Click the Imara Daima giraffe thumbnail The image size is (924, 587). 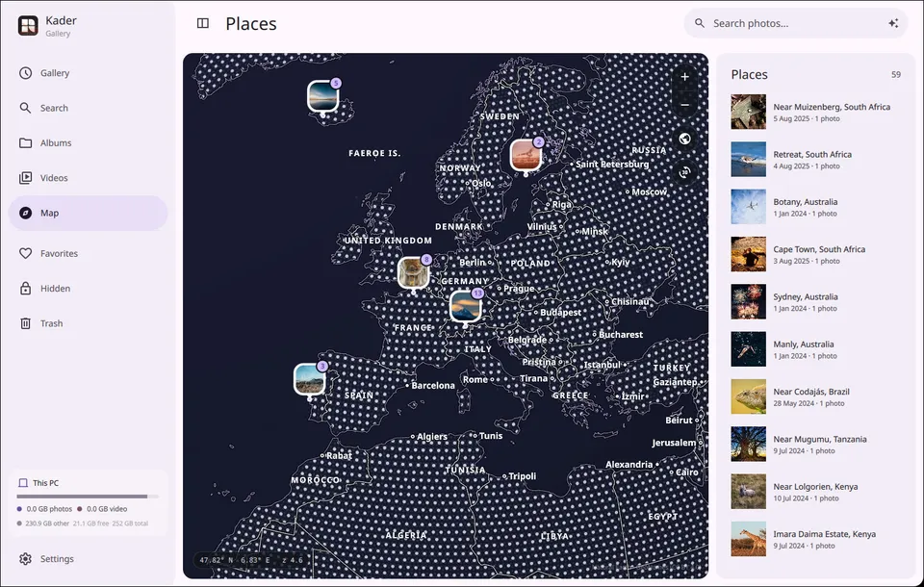[x=749, y=539]
